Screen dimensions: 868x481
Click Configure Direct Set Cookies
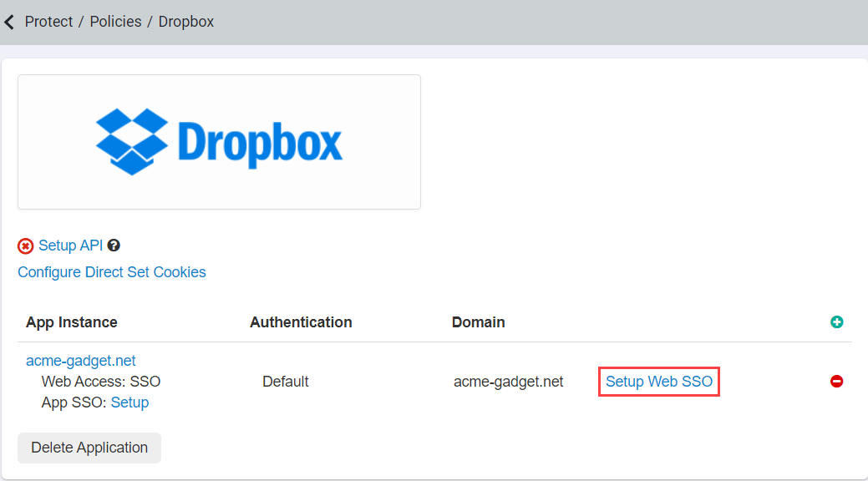pyautogui.click(x=111, y=272)
